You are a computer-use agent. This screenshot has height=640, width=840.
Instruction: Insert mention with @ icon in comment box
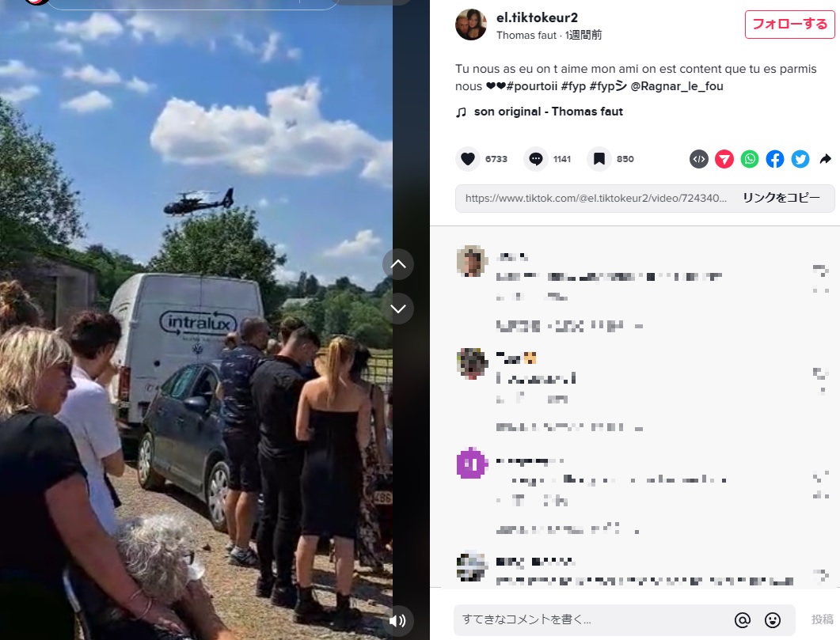pyautogui.click(x=742, y=619)
